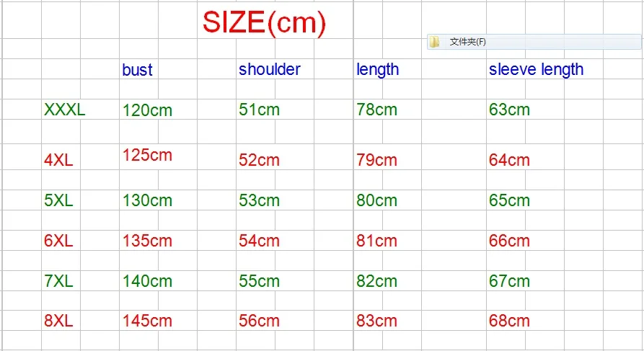Screen dimensions: 644x351
Task: Click the 5XL row label
Action: pos(58,200)
